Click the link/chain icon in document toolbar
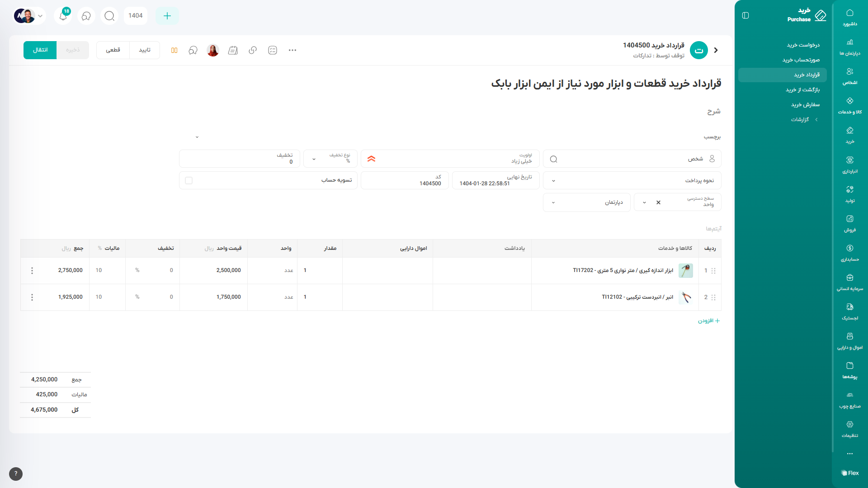The height and width of the screenshot is (488, 868). [253, 50]
